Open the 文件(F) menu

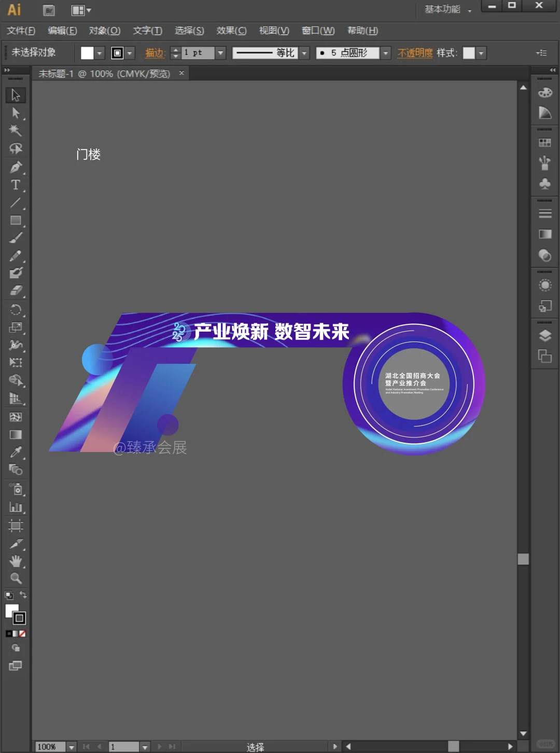(x=21, y=31)
